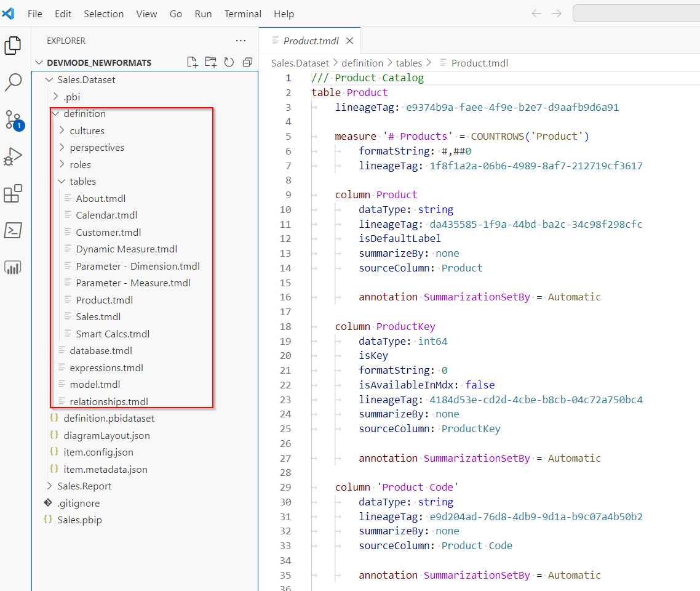Click the navigate back arrow
This screenshot has height=591, width=700.
tap(536, 13)
